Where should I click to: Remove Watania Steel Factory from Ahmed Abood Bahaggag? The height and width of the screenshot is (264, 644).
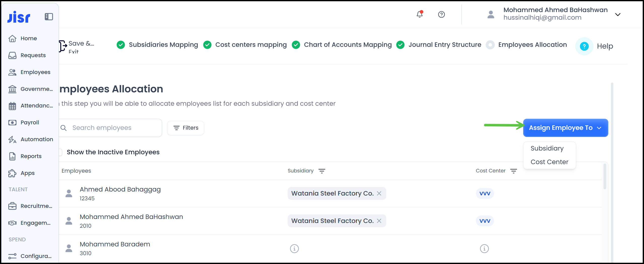pos(379,194)
